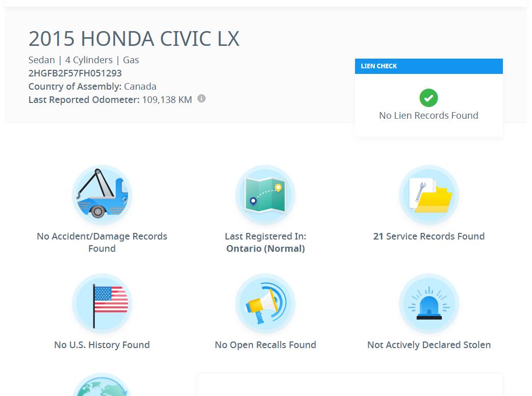Click "No Open Recalls Found" label
The image size is (532, 396).
pyautogui.click(x=265, y=345)
